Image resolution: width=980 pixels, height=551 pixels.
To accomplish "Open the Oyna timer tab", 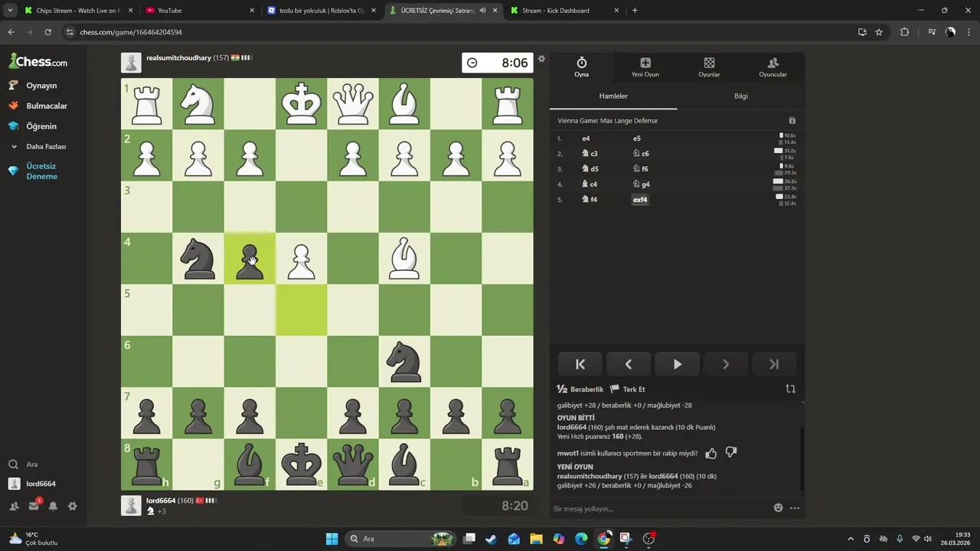I will (581, 67).
